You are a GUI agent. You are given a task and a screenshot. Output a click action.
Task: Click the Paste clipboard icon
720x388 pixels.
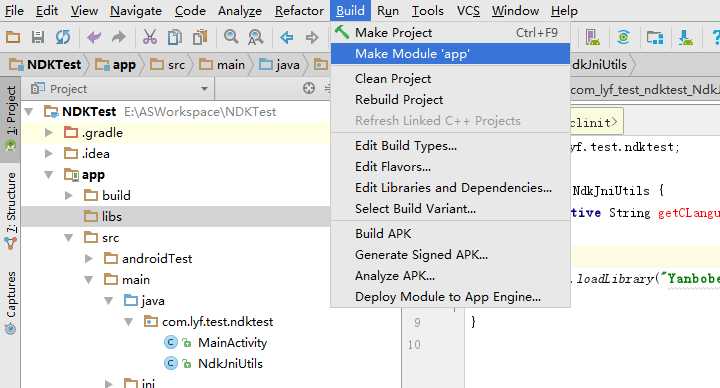(x=200, y=37)
